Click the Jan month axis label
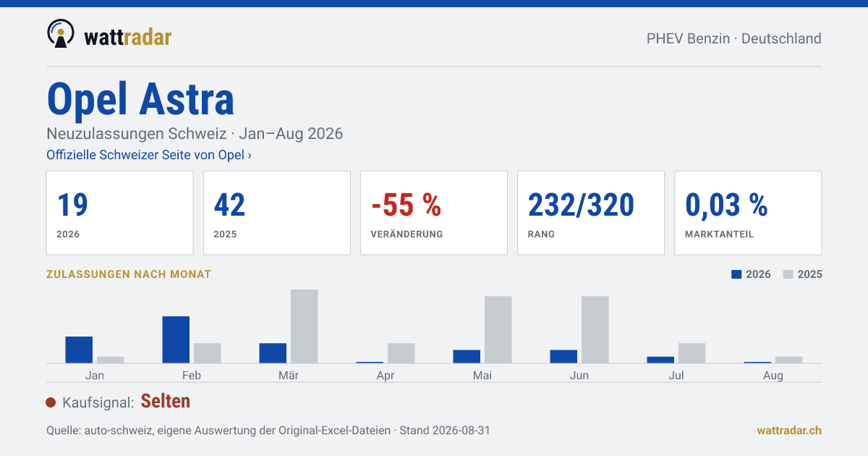 coord(95,375)
